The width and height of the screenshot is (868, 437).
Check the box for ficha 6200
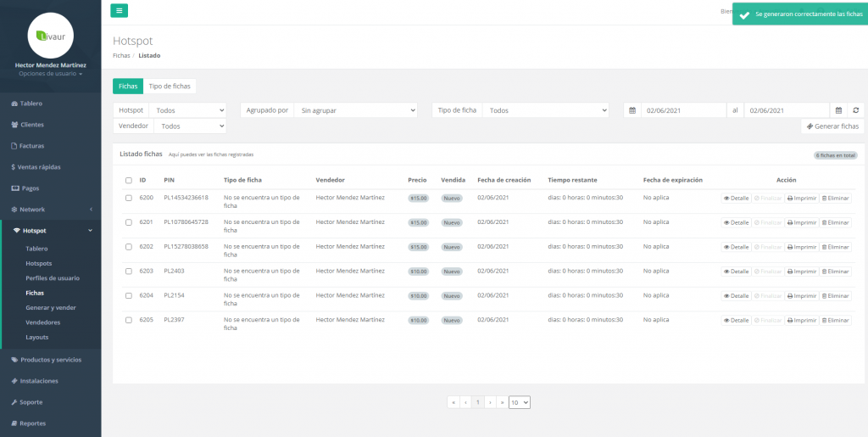[x=129, y=198]
